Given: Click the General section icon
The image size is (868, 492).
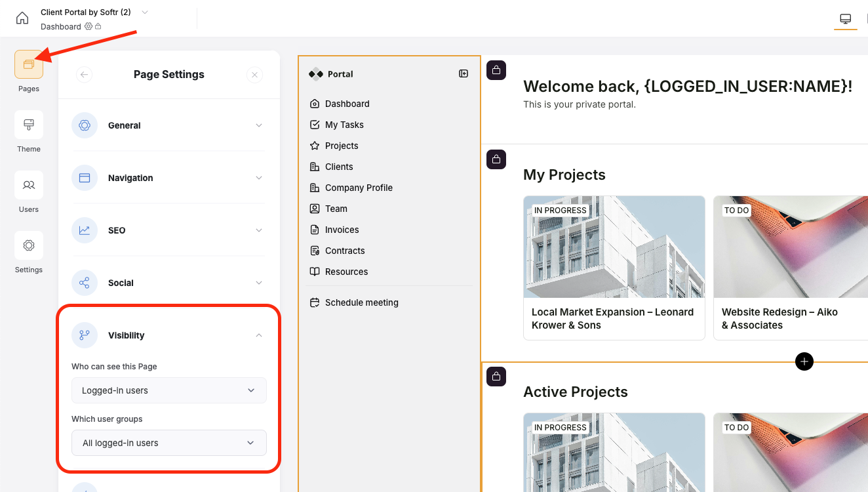Looking at the screenshot, I should coord(85,125).
